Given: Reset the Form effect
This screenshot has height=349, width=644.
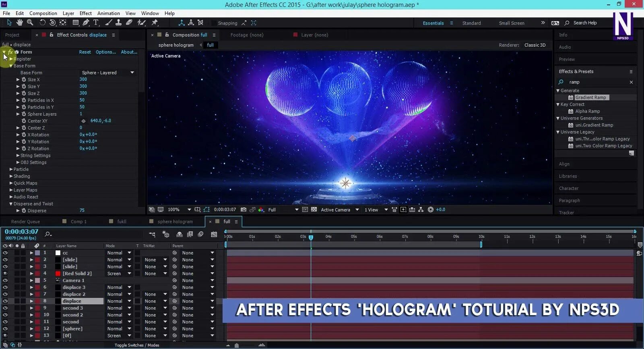Looking at the screenshot, I should click(x=85, y=52).
